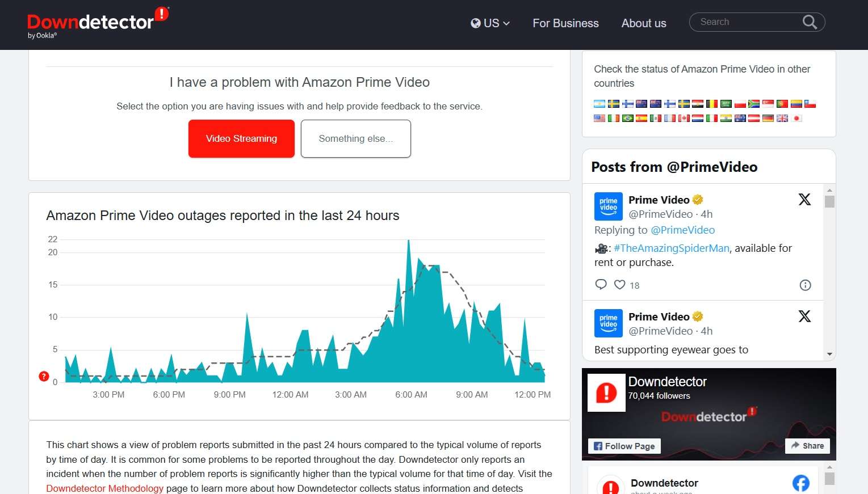The width and height of the screenshot is (868, 494).
Task: Select the Singapore flag
Action: (x=768, y=104)
